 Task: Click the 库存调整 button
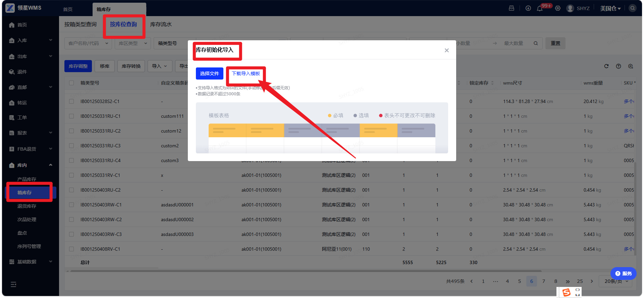tap(78, 66)
